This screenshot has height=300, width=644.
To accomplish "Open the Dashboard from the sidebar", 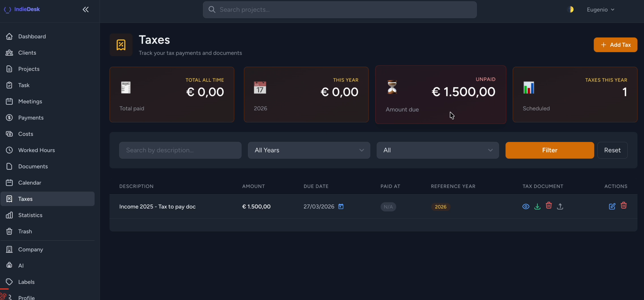I will pos(32,36).
